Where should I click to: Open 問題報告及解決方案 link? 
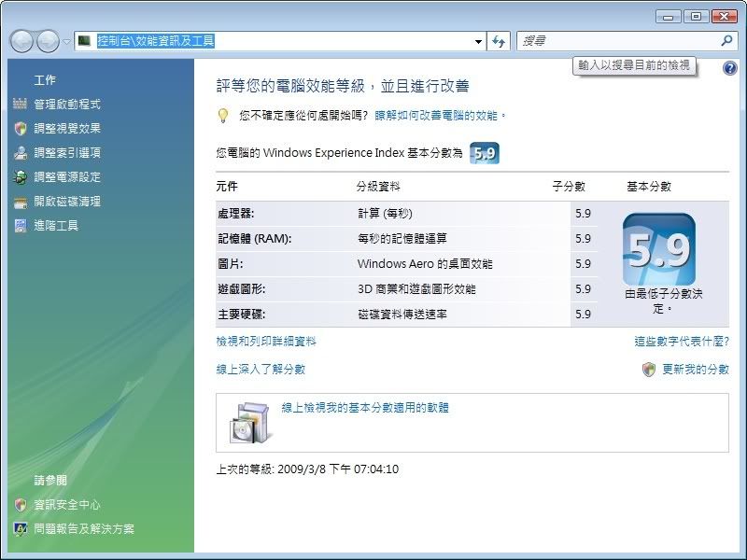84,528
